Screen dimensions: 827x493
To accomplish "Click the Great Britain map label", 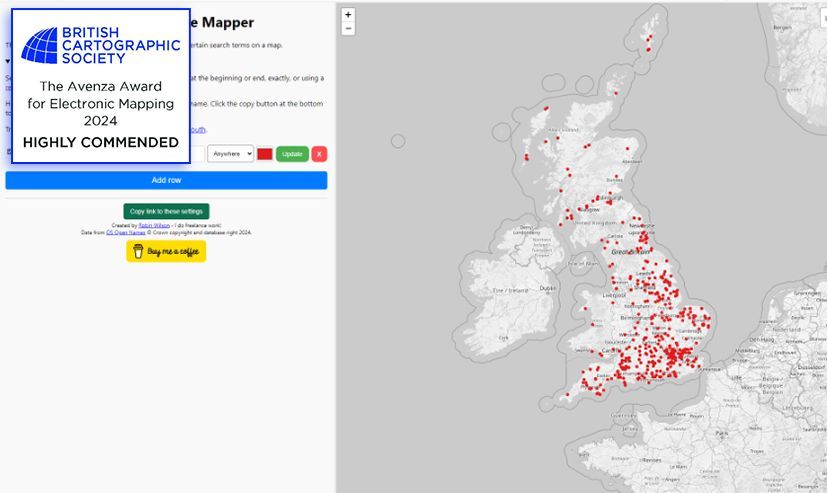I will click(630, 253).
